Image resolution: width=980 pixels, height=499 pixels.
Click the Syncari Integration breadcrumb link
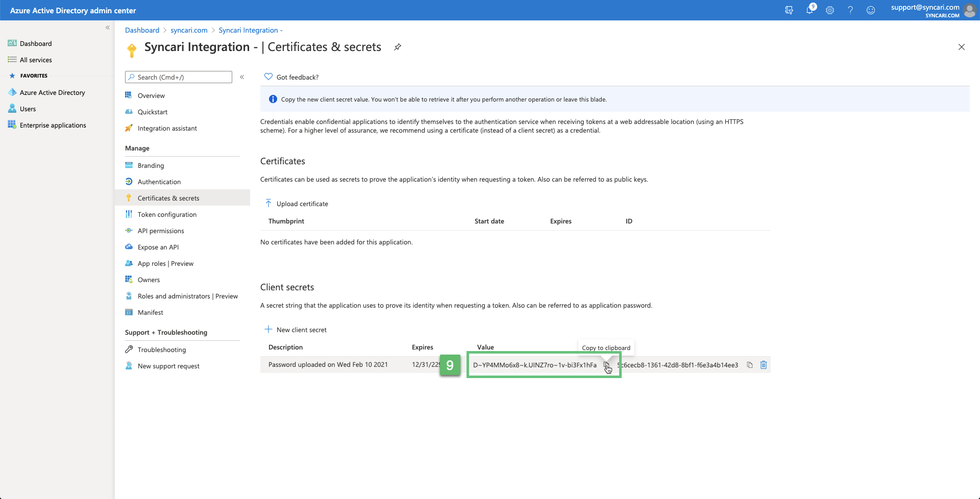click(x=250, y=30)
